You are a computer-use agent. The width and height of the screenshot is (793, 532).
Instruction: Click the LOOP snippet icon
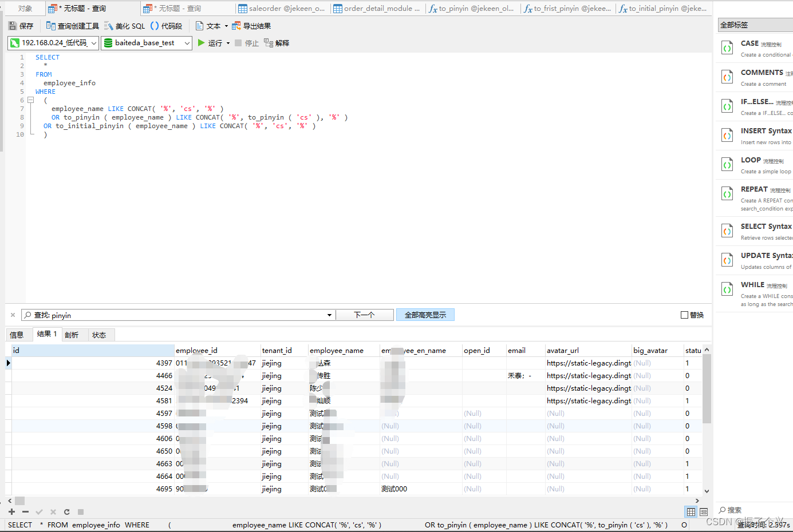(x=727, y=165)
